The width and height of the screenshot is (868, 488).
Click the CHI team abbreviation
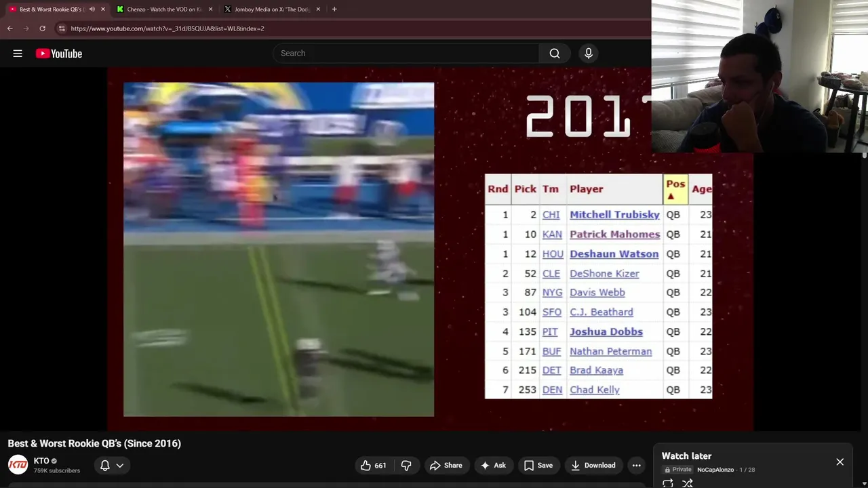pos(551,215)
